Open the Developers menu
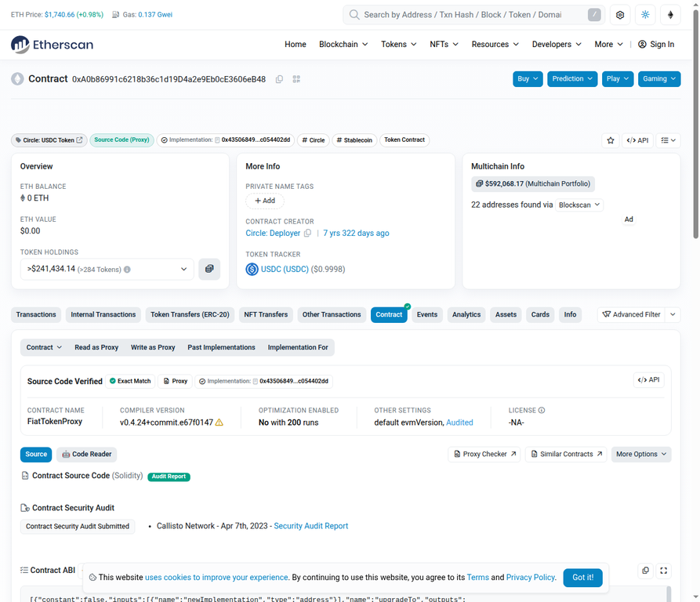Viewport: 700px width, 602px height. coord(557,45)
